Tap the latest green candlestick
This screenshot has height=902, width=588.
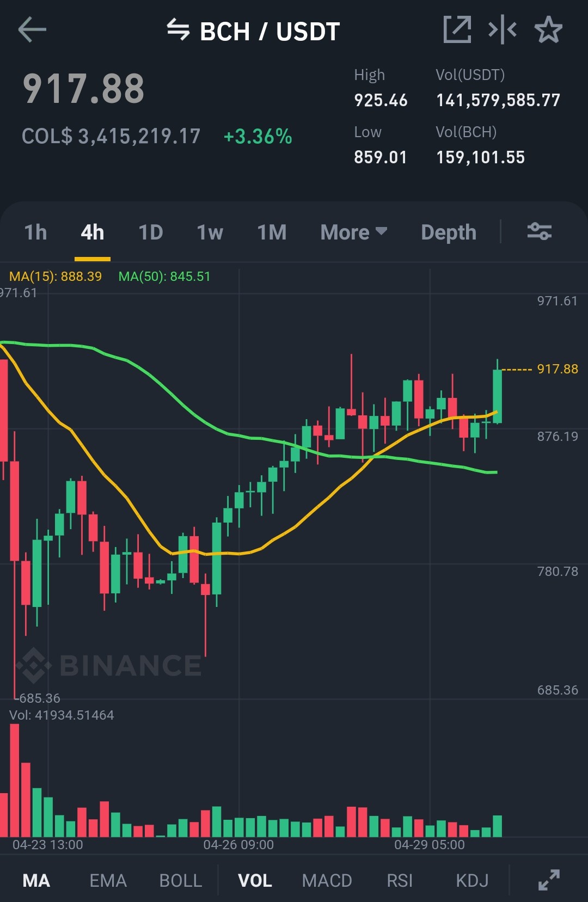(497, 395)
